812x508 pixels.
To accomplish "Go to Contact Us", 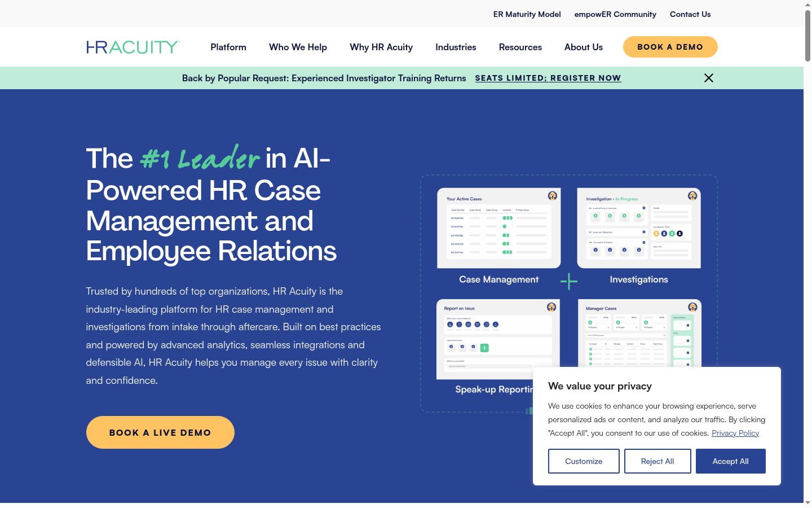I will pos(690,14).
